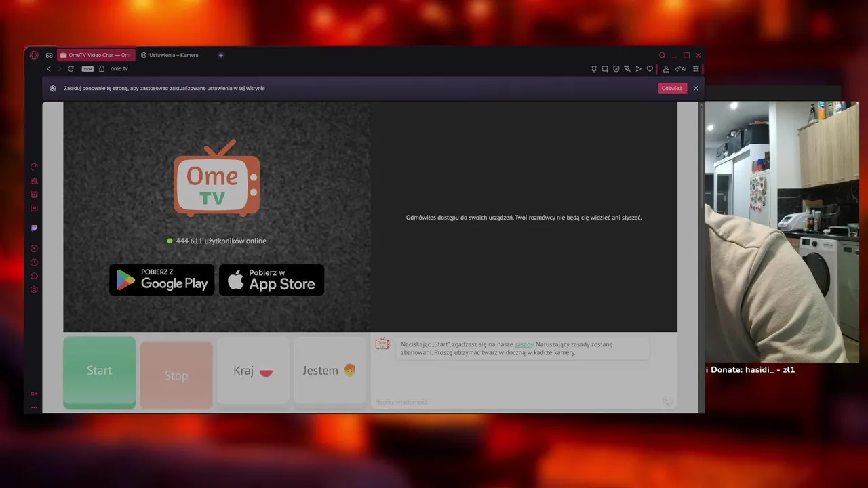Image resolution: width=868 pixels, height=488 pixels.
Task: Open the user profile icon
Action: pos(666,68)
